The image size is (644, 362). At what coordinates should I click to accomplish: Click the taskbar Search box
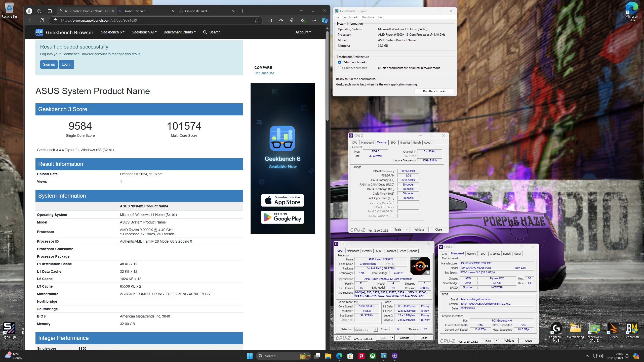click(x=283, y=356)
